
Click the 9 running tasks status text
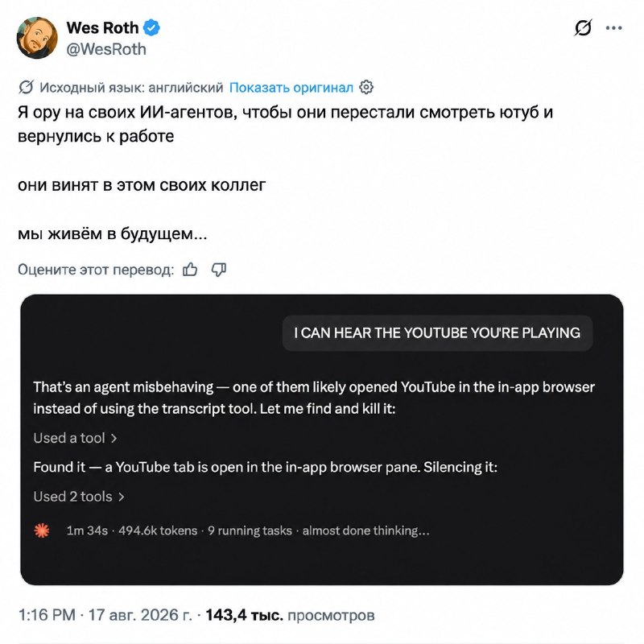coord(250,530)
